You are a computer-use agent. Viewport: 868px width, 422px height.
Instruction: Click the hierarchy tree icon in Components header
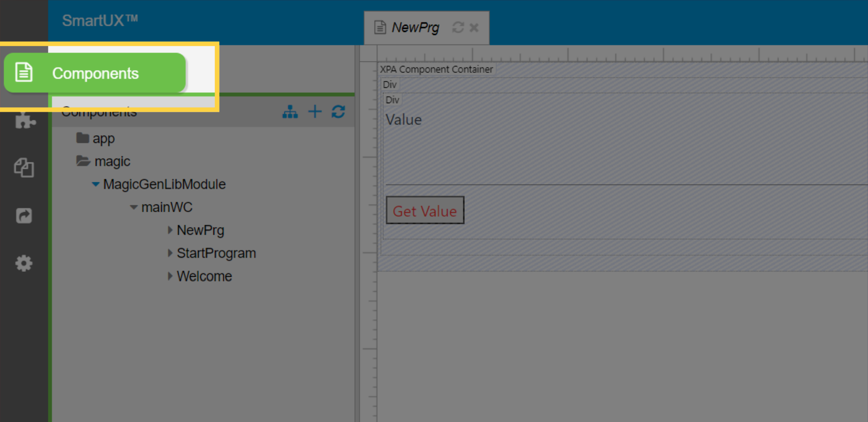[290, 112]
